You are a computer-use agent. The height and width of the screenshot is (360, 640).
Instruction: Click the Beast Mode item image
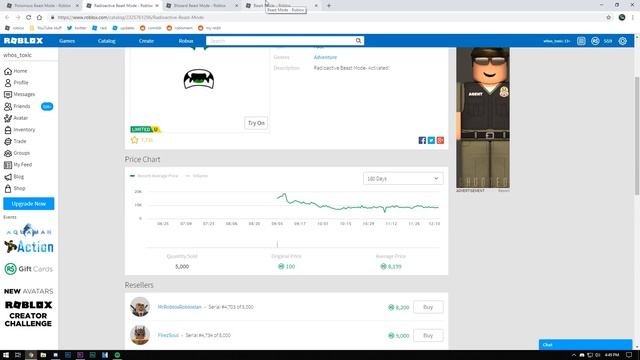[199, 79]
